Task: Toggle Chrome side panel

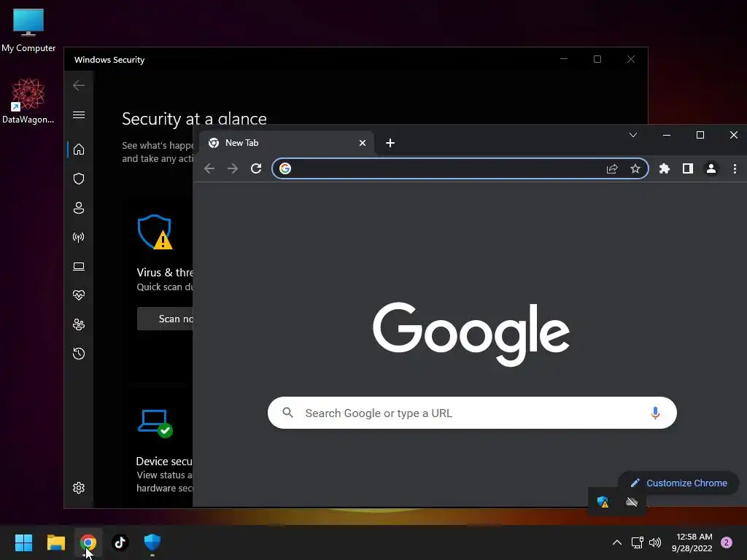Action: [687, 168]
